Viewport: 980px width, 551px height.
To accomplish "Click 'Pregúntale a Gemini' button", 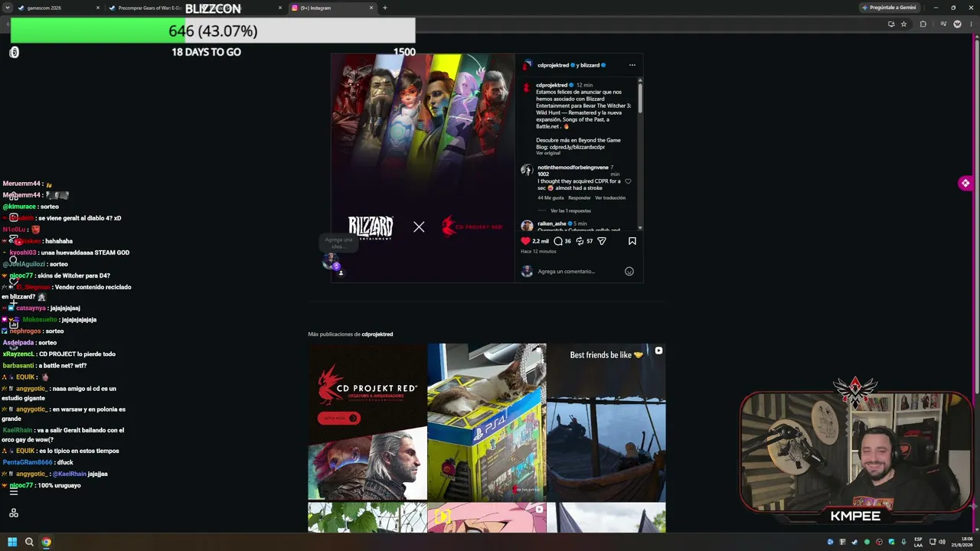I will tap(889, 8).
